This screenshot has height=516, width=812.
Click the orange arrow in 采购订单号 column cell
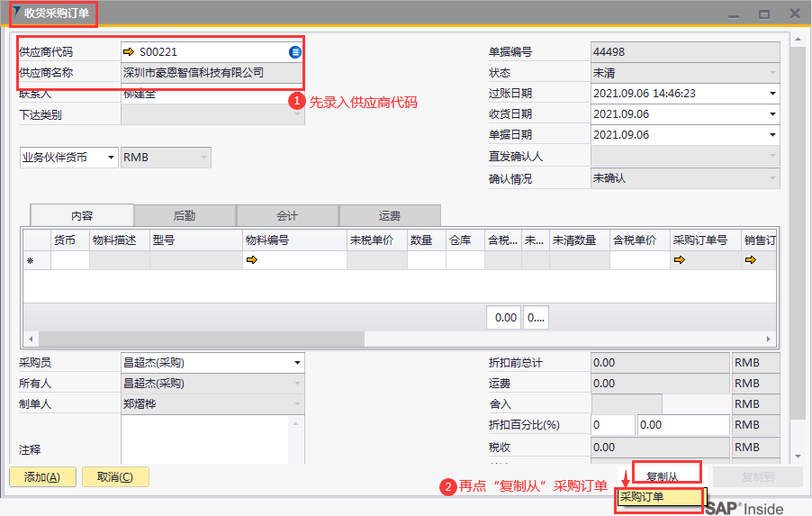(x=679, y=260)
